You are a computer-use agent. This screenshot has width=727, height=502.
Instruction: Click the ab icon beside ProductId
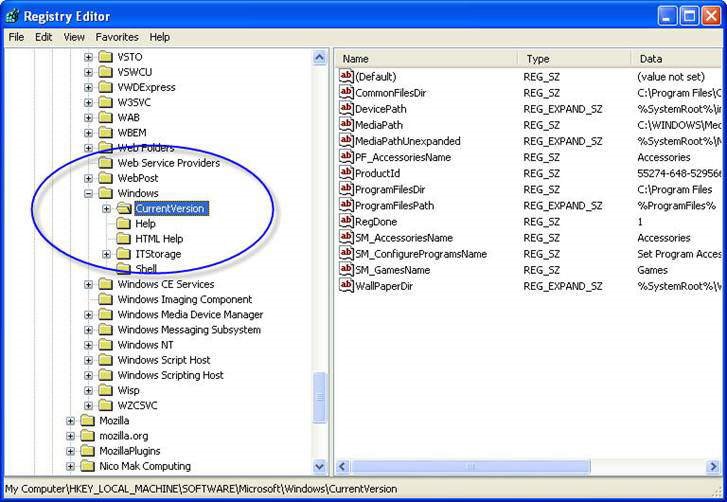click(x=346, y=173)
